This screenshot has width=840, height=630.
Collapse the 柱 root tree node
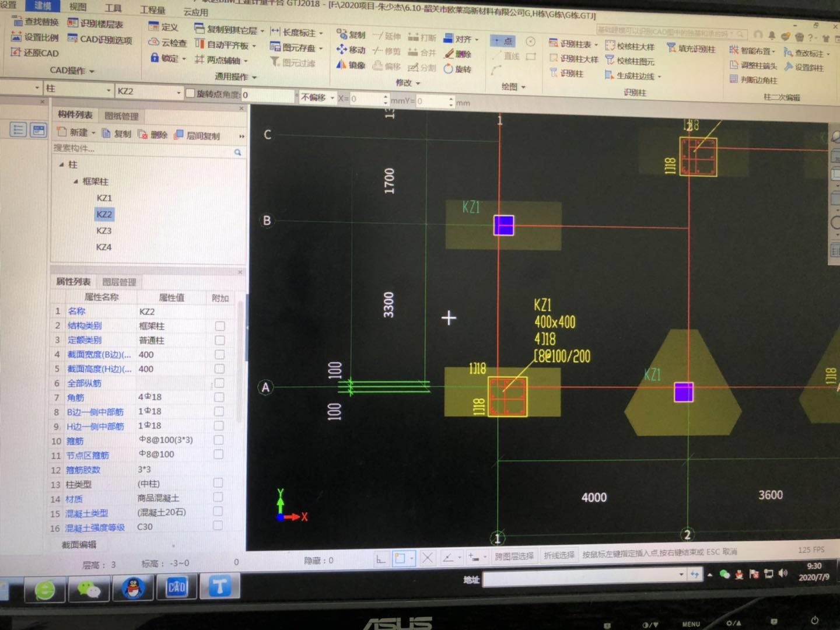point(62,165)
